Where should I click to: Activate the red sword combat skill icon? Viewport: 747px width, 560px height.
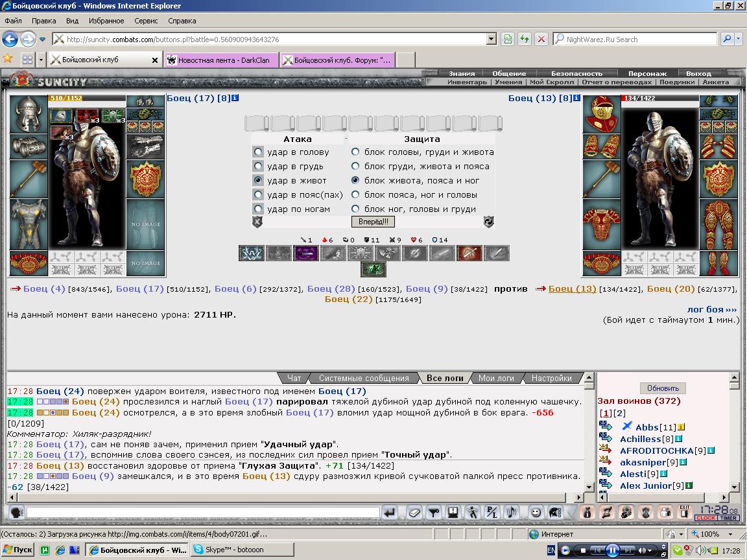click(469, 253)
